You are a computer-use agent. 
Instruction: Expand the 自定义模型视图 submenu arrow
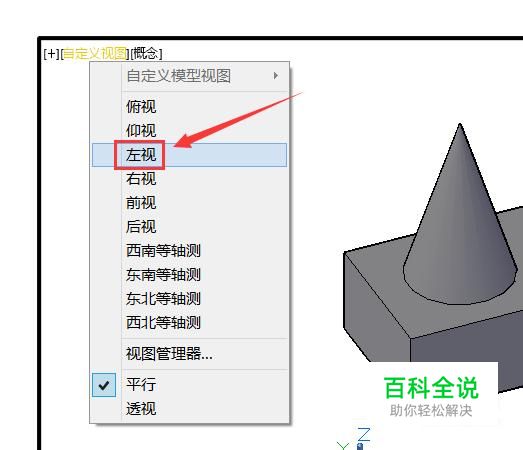pyautogui.click(x=276, y=76)
